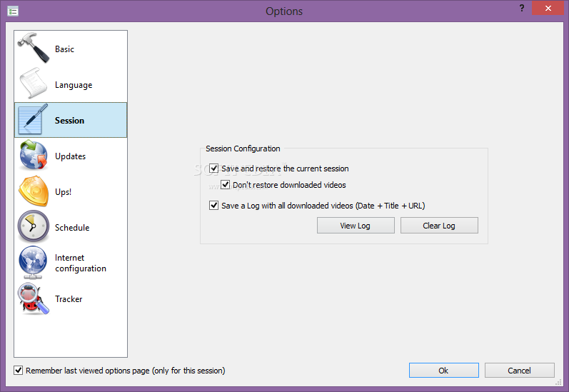Close the Options window
Viewport: 569px width, 392px height.
click(x=548, y=8)
